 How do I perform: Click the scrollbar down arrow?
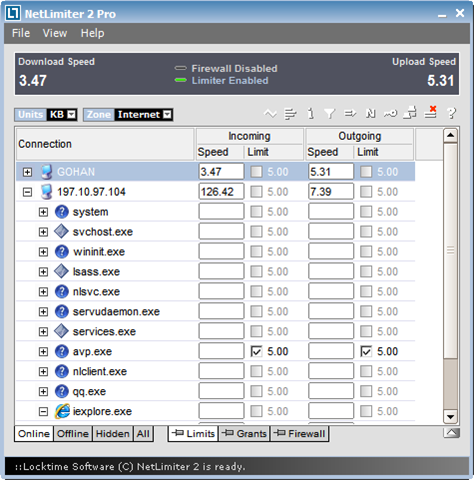click(x=450, y=417)
